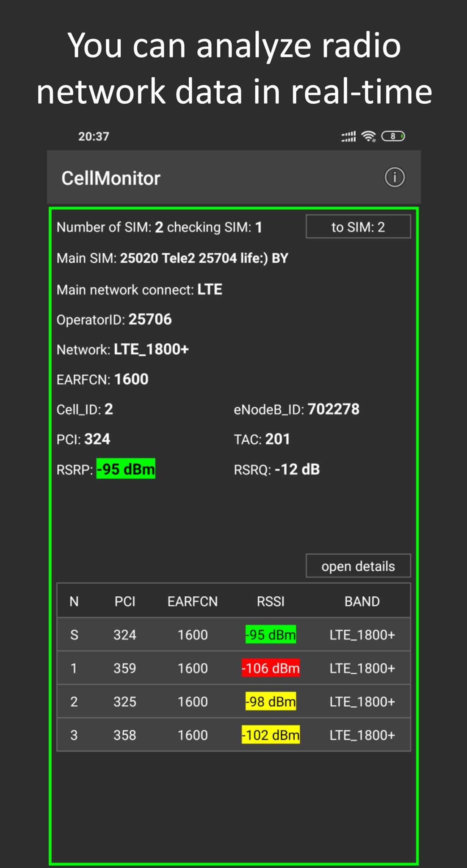Click the OperatorID 25706 value

tap(150, 319)
